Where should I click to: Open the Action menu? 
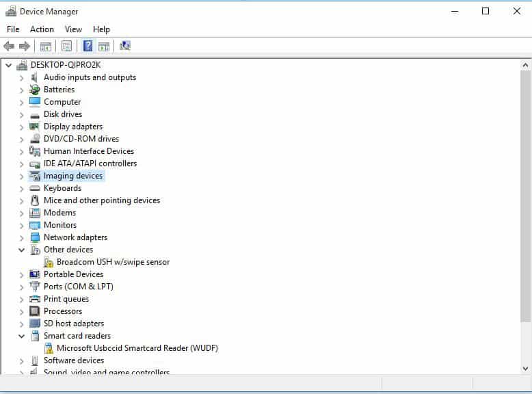pyautogui.click(x=42, y=29)
